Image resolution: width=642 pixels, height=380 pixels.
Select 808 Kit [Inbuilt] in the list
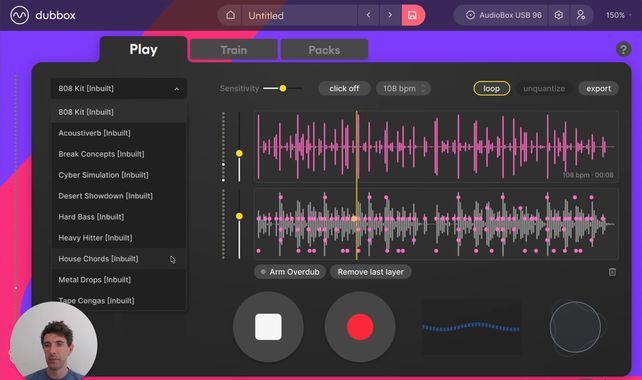pos(119,112)
